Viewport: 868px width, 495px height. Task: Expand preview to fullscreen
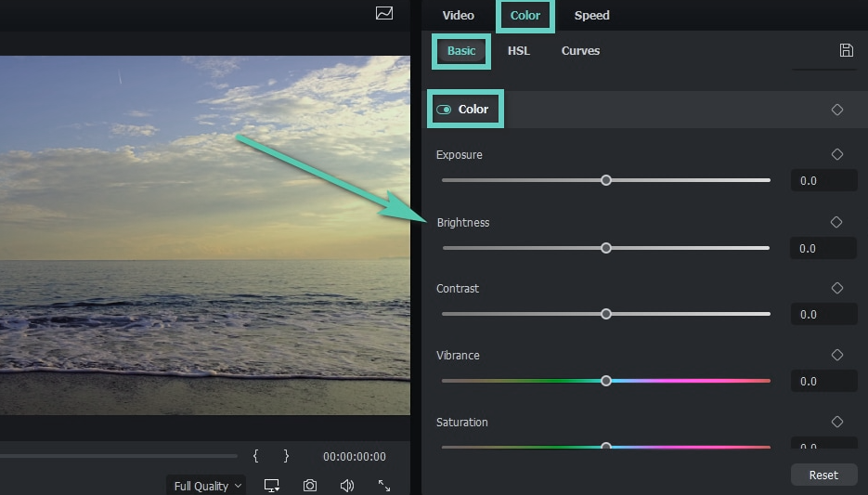(384, 486)
